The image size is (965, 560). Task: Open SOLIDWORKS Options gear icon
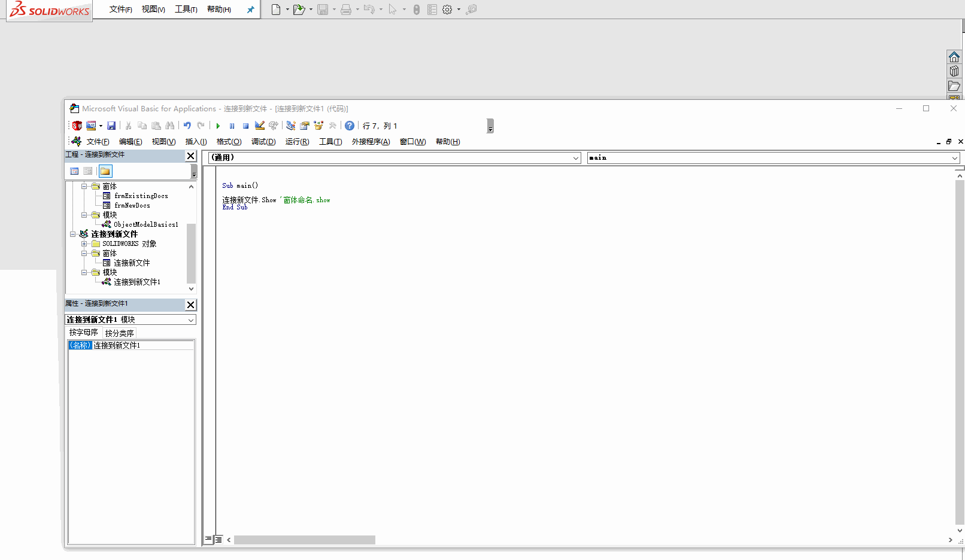(x=447, y=9)
